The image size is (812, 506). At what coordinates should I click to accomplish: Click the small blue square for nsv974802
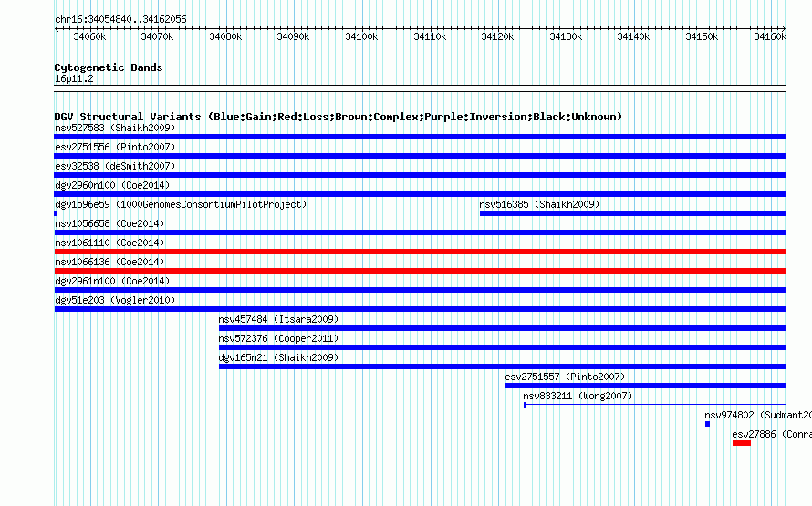pyautogui.click(x=707, y=424)
